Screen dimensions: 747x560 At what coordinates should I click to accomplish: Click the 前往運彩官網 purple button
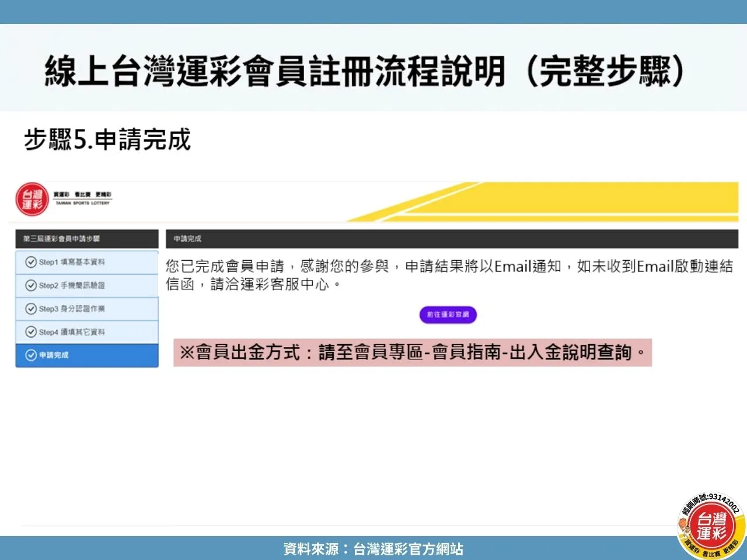[x=448, y=314]
